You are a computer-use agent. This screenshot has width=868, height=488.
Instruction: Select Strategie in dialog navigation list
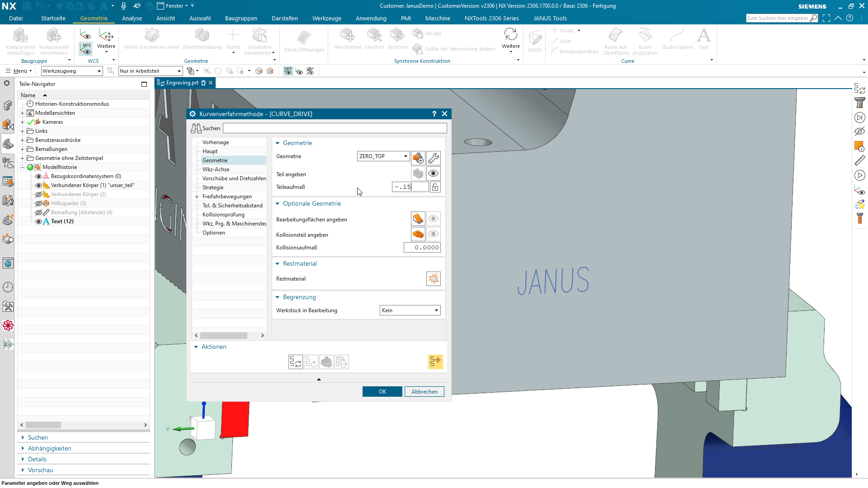click(213, 188)
